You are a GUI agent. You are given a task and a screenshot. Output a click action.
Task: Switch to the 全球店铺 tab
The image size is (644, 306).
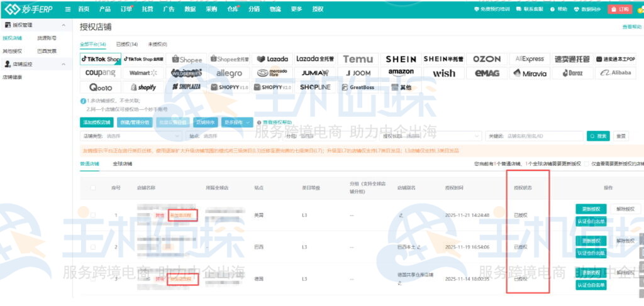tap(123, 163)
